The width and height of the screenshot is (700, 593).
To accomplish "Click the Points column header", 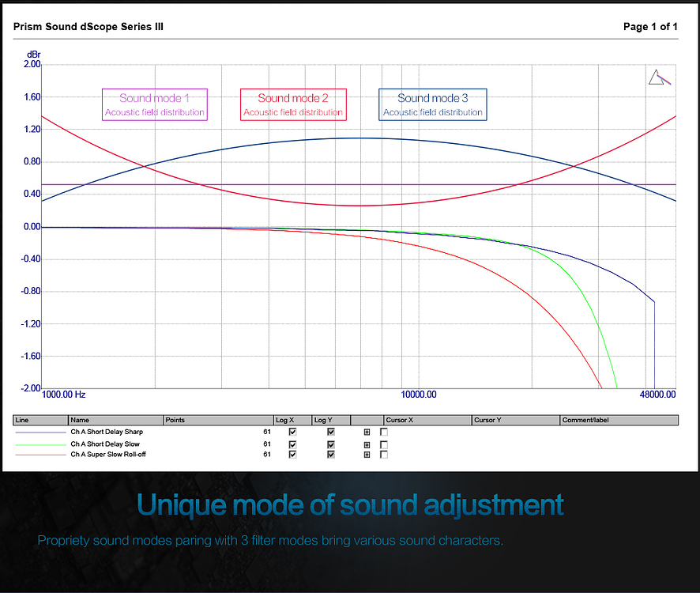I will click(217, 421).
